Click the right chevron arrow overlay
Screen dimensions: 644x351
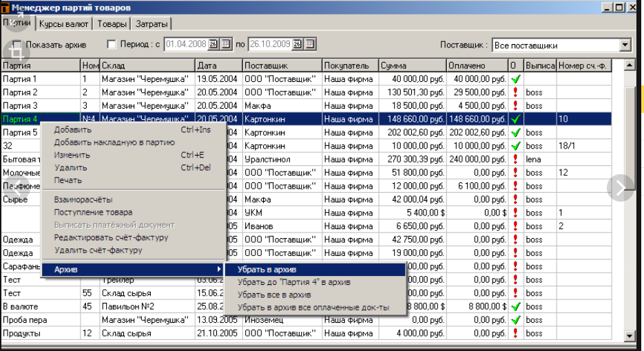[620, 187]
